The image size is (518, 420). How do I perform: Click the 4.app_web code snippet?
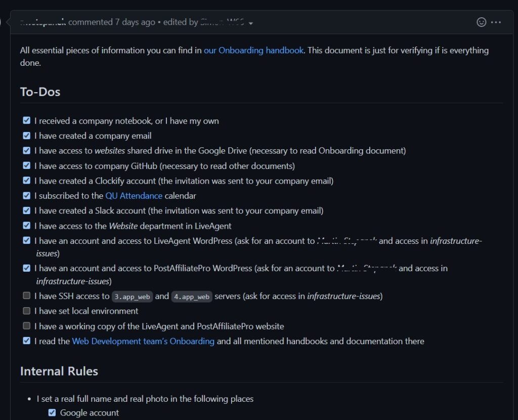191,297
